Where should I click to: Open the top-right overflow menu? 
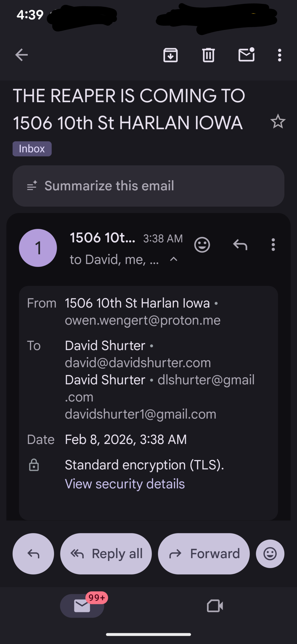point(279,55)
